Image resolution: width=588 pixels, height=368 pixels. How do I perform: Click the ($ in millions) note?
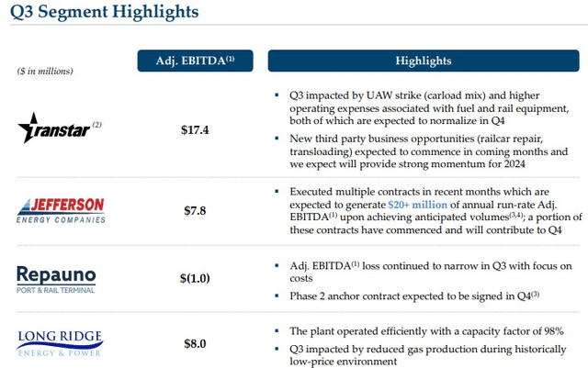tap(45, 71)
